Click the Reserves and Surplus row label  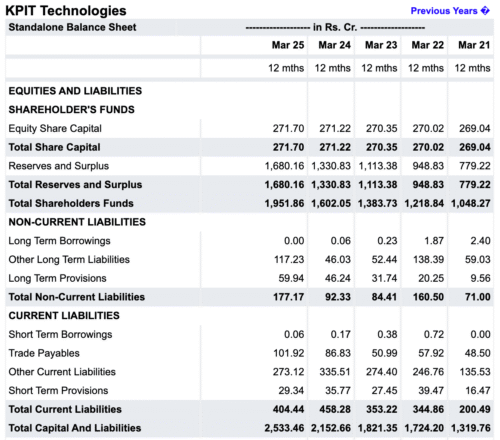[x=59, y=166]
